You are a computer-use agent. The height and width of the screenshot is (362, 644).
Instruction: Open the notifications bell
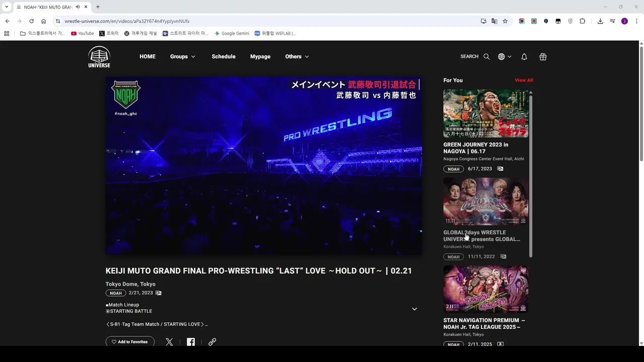tap(524, 57)
